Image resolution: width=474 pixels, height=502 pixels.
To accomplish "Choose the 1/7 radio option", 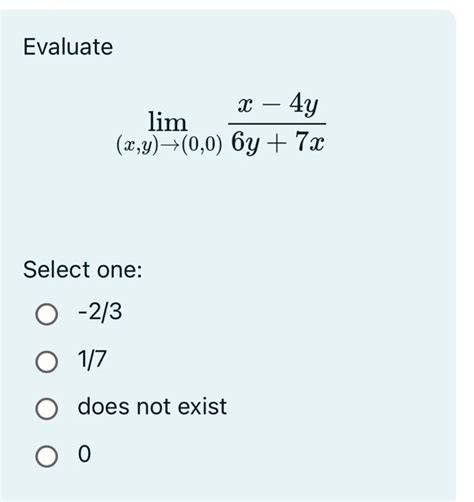I will [46, 361].
